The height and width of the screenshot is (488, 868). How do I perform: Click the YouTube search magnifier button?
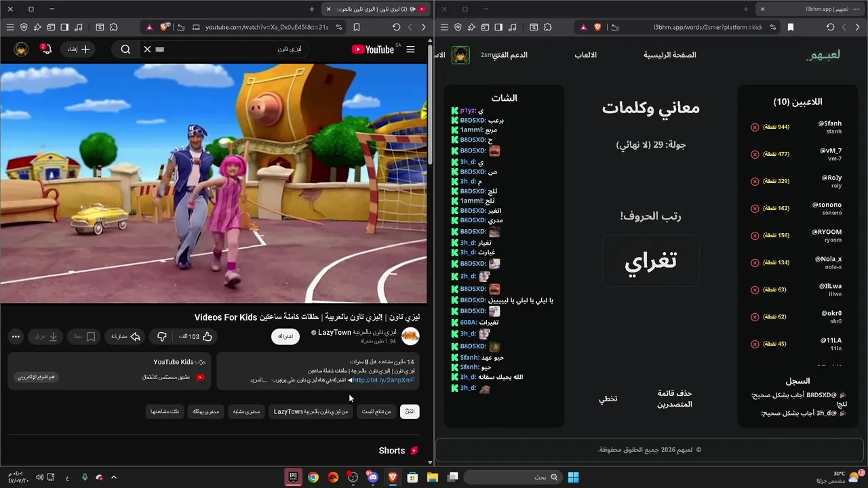pos(125,49)
